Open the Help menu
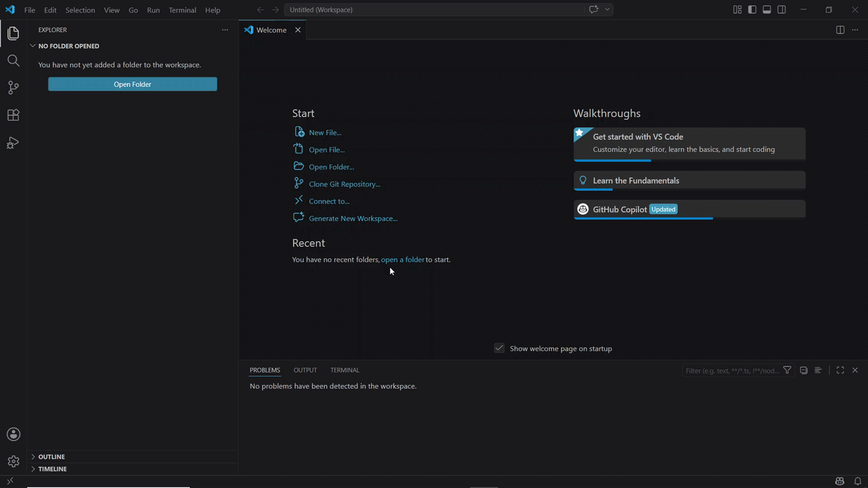The image size is (868, 488). (x=213, y=10)
